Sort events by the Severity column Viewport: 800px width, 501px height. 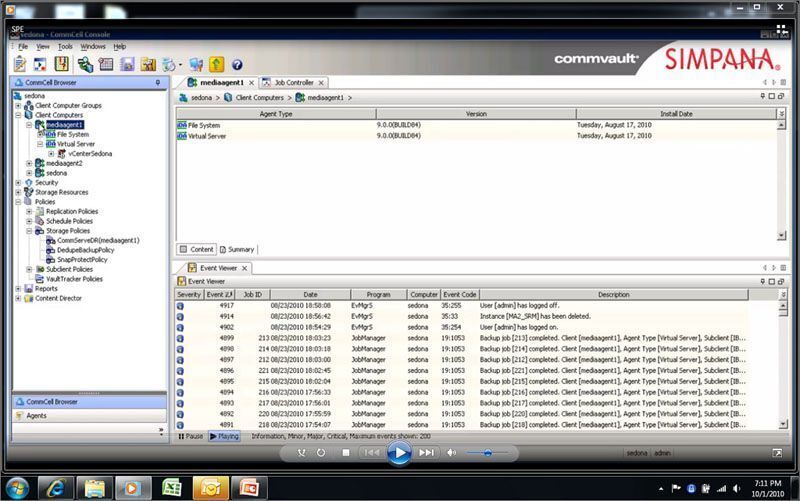[x=189, y=295]
